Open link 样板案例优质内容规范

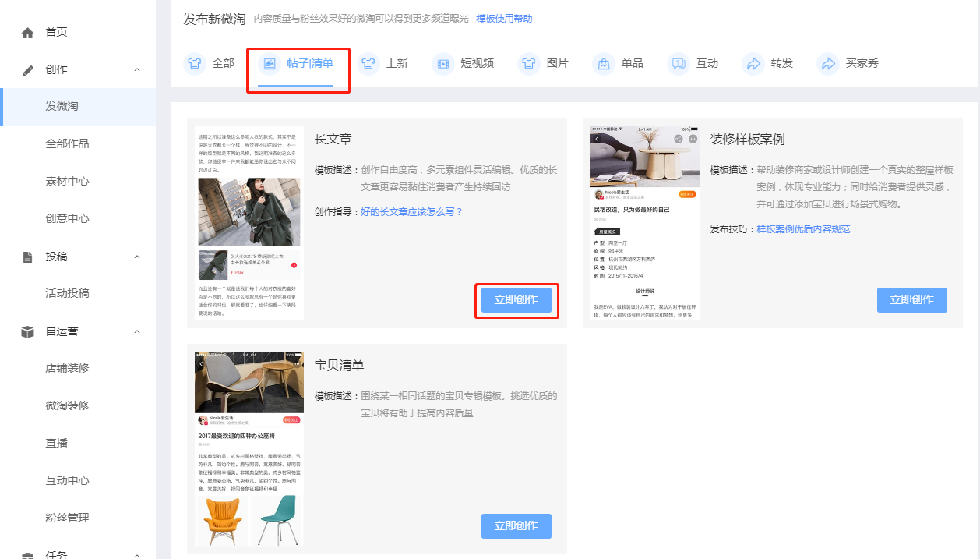click(803, 229)
